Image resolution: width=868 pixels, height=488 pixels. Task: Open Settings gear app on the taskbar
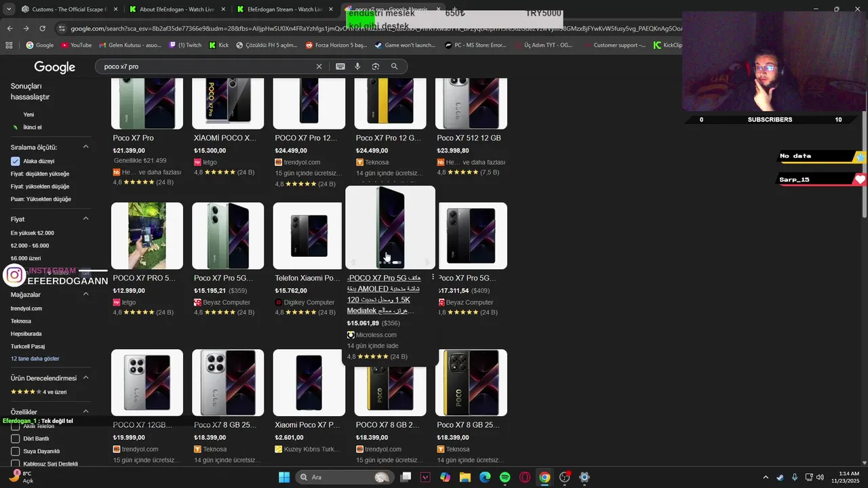point(585,477)
